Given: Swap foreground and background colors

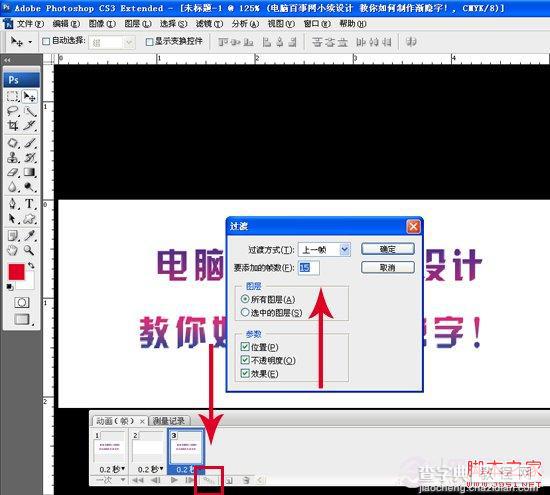Looking at the screenshot, I should (31, 266).
